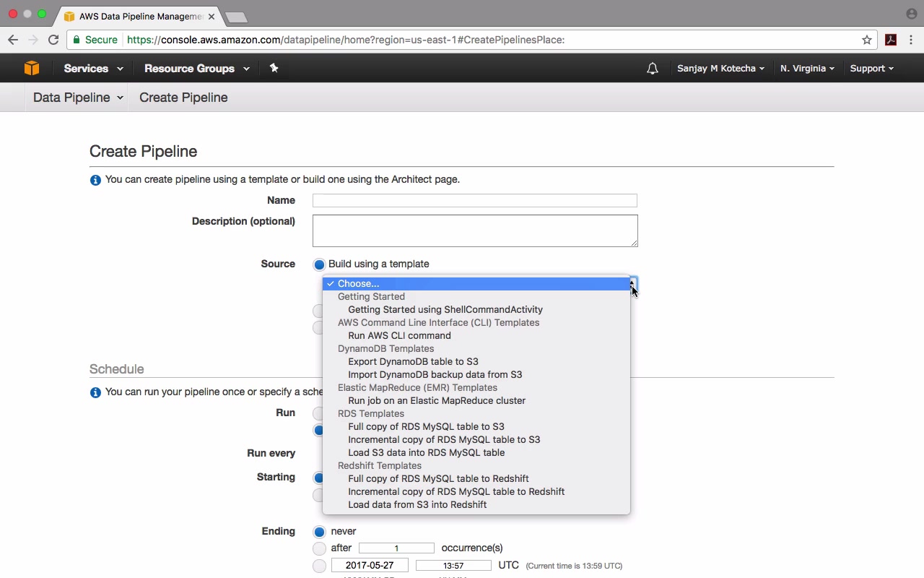Image resolution: width=924 pixels, height=578 pixels.
Task: Click the secure padlock in address bar
Action: pyautogui.click(x=77, y=40)
